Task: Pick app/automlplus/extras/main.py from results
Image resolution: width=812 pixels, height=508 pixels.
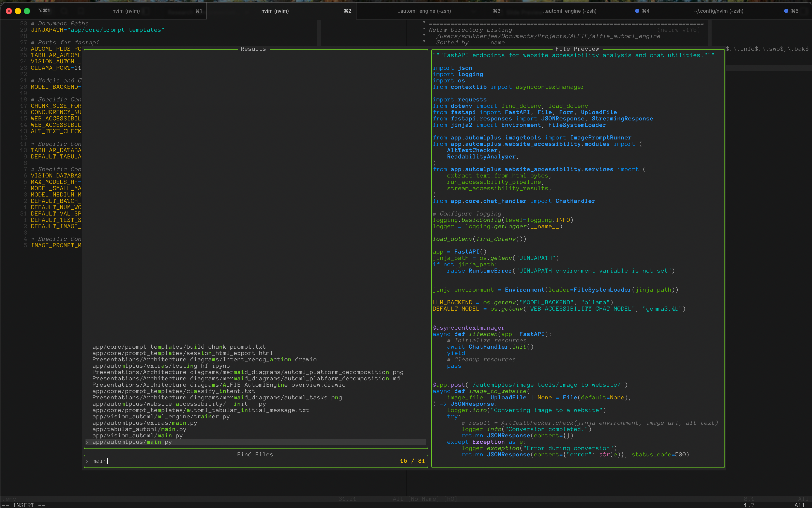Action: coord(144,423)
